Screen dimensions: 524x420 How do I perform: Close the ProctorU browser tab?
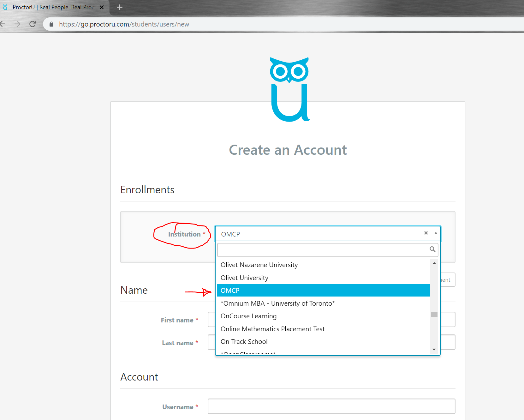(102, 7)
